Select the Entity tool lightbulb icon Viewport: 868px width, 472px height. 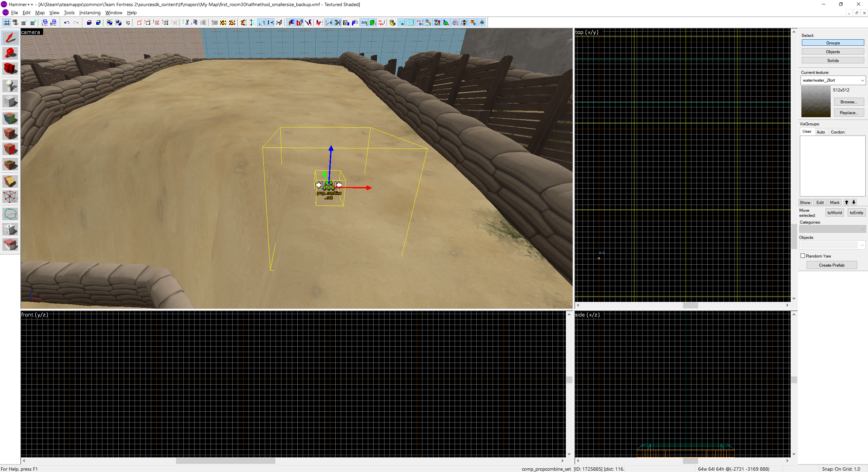click(x=10, y=85)
